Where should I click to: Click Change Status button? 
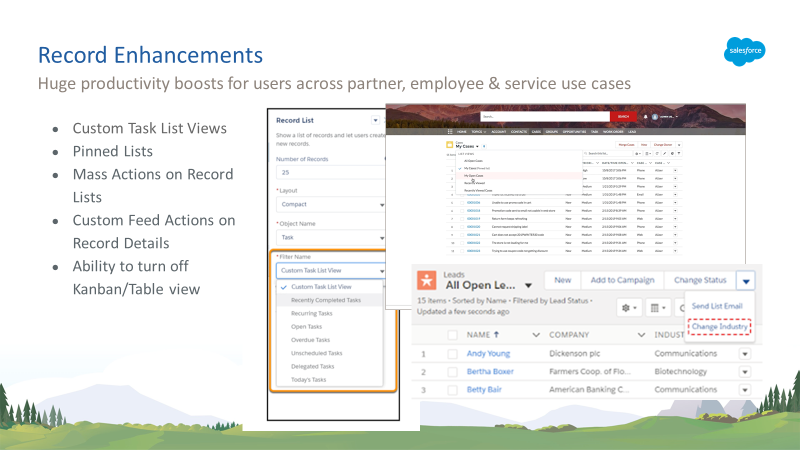pyautogui.click(x=700, y=280)
